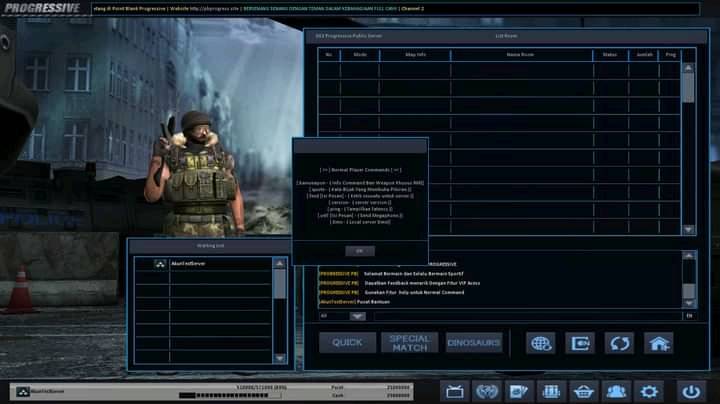
Task: Open the clan wings emblem icon
Action: pos(487,392)
